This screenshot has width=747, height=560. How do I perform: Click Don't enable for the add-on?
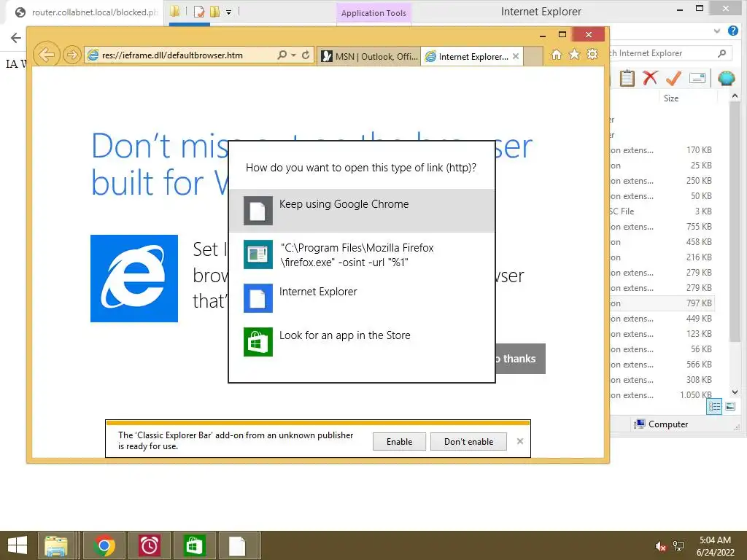pyautogui.click(x=468, y=441)
